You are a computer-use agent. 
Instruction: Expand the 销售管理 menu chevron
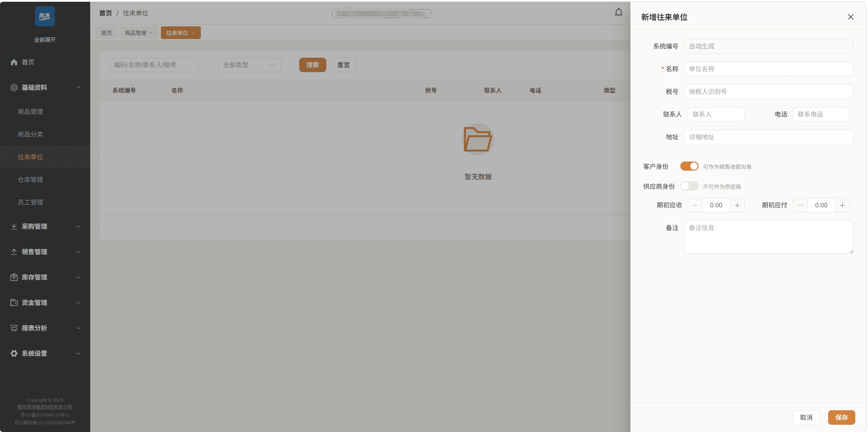[78, 252]
